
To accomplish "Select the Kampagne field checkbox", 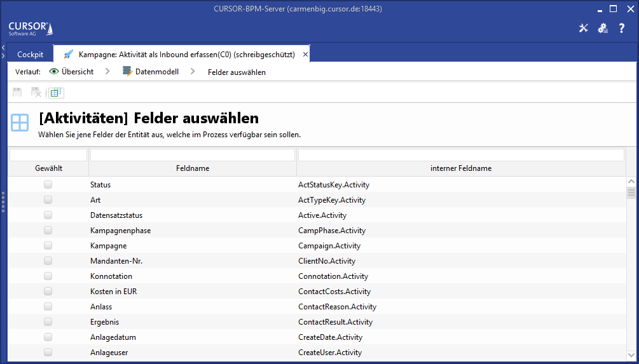I will [x=48, y=246].
